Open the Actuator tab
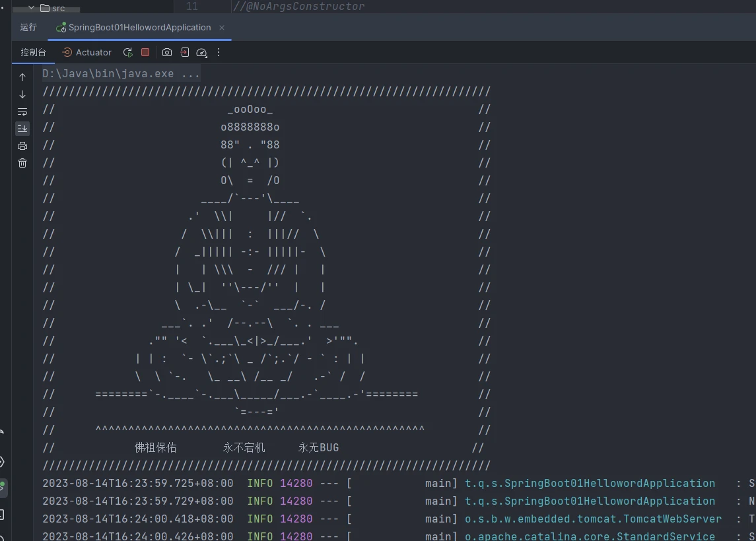The width and height of the screenshot is (756, 541). coord(87,52)
